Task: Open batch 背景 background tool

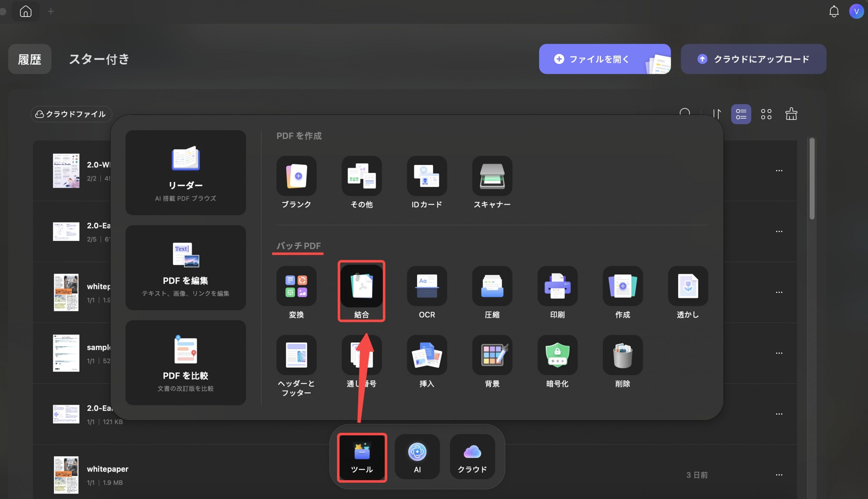Action: point(492,355)
